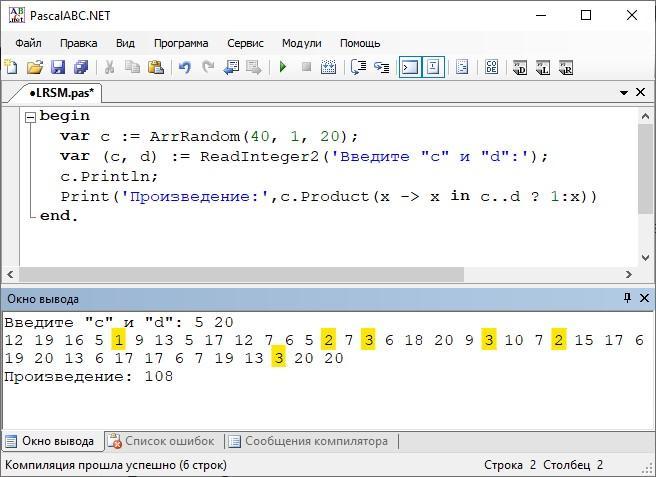Maximize the PascalABC.NET window

click(x=586, y=15)
